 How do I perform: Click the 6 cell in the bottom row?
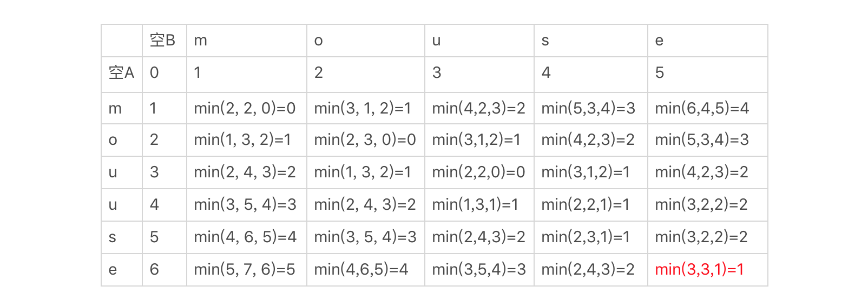click(154, 269)
